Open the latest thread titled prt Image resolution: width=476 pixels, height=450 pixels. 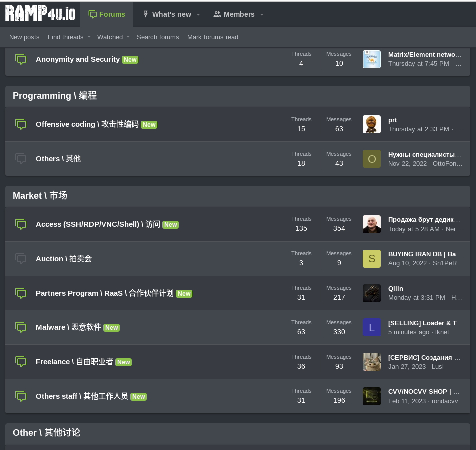392,120
